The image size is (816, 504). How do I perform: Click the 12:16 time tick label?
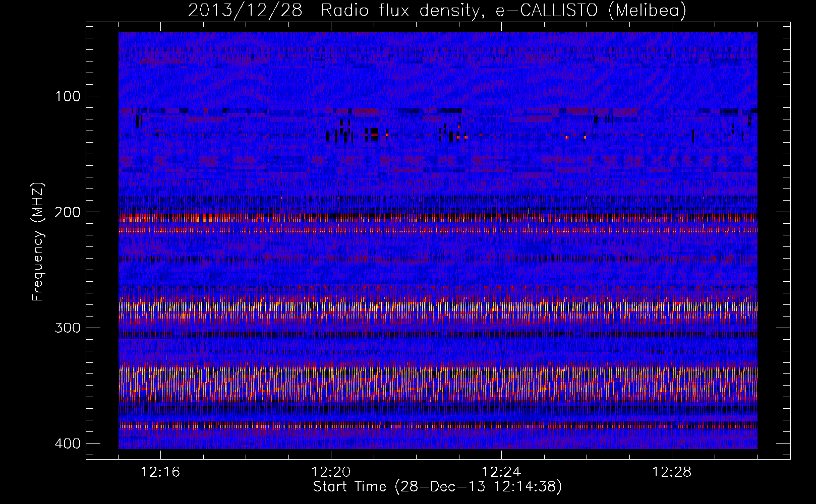click(x=160, y=472)
